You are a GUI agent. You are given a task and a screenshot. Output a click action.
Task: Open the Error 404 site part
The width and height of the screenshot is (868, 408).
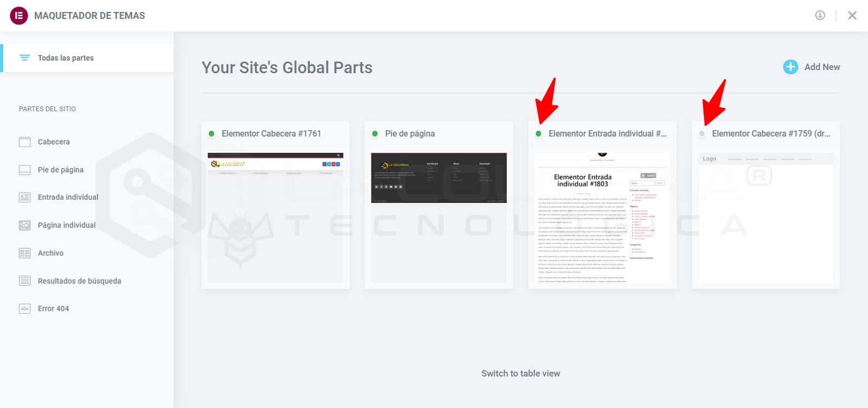click(x=53, y=309)
